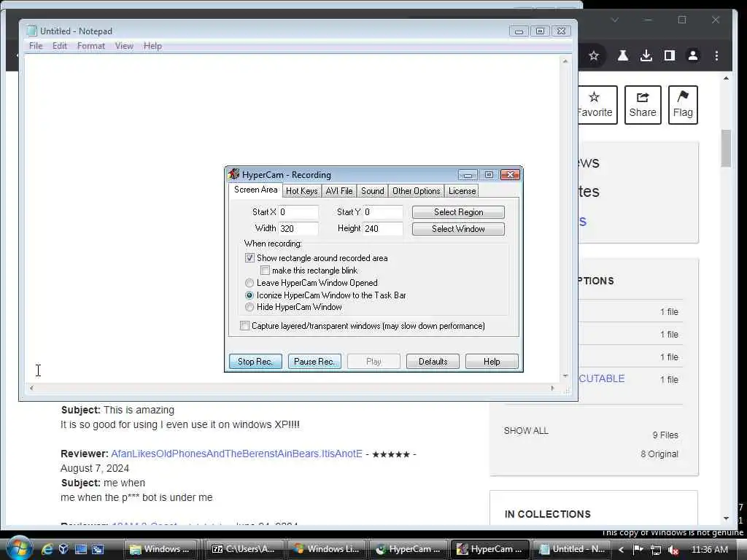The width and height of the screenshot is (747, 560).
Task: Open Notepad Help menu
Action: pos(152,46)
